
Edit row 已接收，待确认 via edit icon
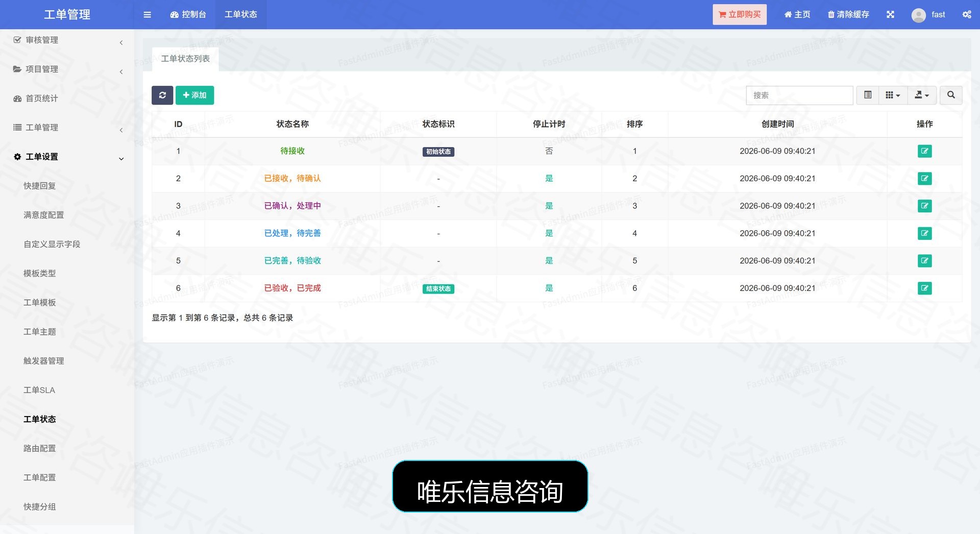point(924,179)
